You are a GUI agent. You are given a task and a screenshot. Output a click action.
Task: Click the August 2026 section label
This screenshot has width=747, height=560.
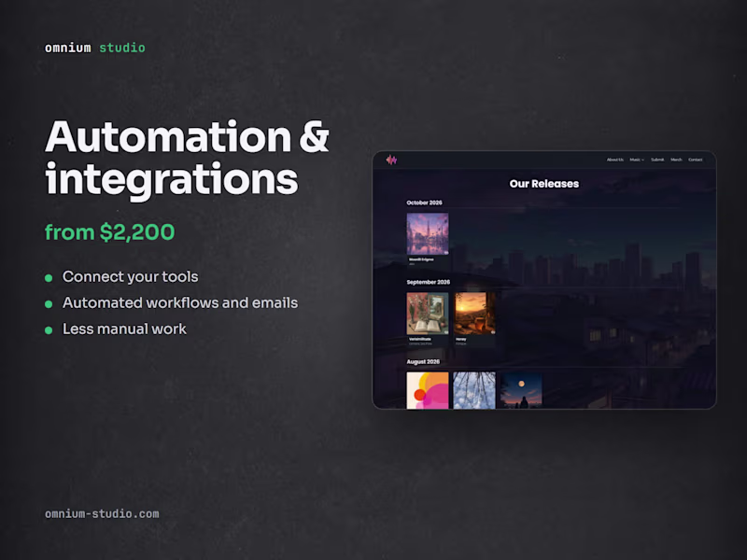click(x=423, y=362)
